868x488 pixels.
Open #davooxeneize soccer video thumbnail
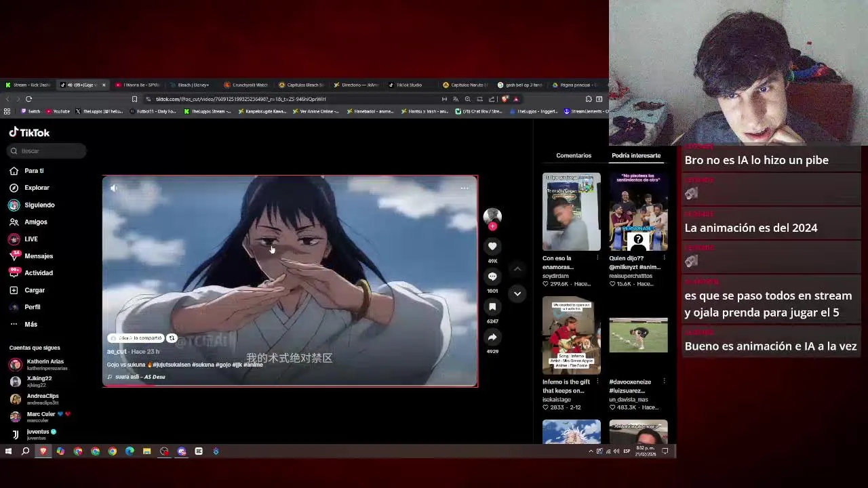638,335
